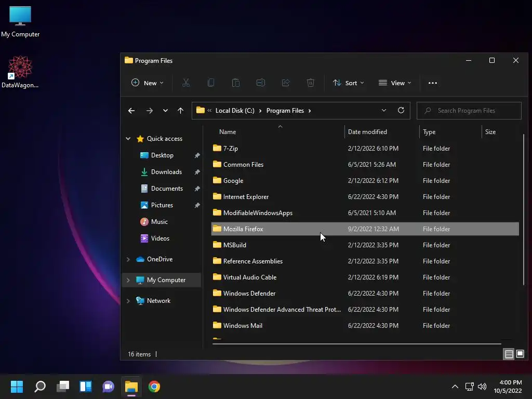Click the Delete trash icon

pos(311,83)
